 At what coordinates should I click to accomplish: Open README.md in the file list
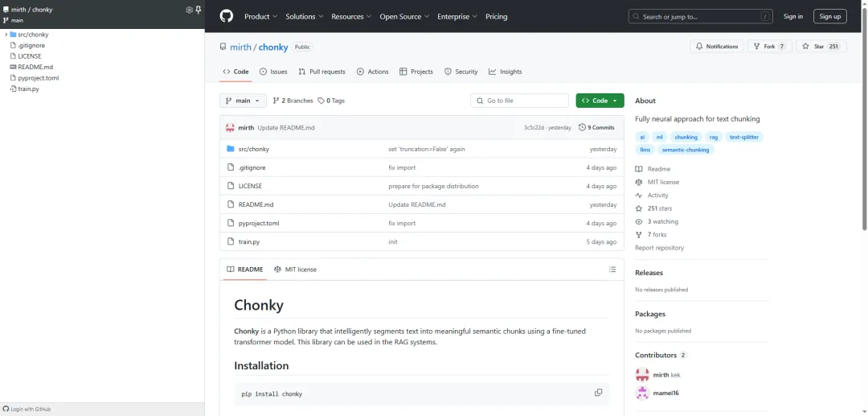click(x=256, y=204)
